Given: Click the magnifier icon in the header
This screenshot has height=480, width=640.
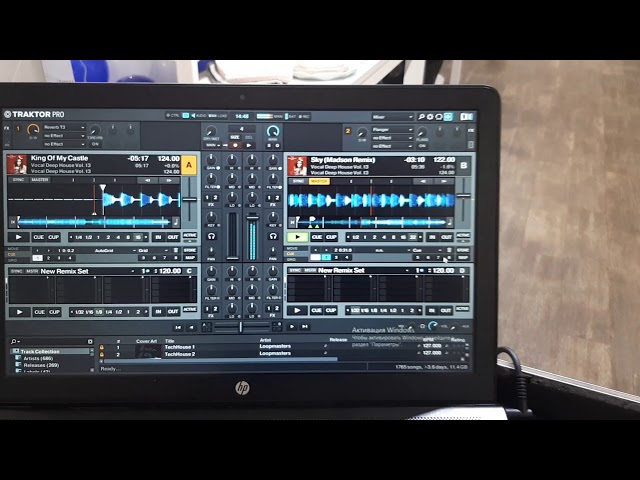Looking at the screenshot, I should click(x=421, y=117).
